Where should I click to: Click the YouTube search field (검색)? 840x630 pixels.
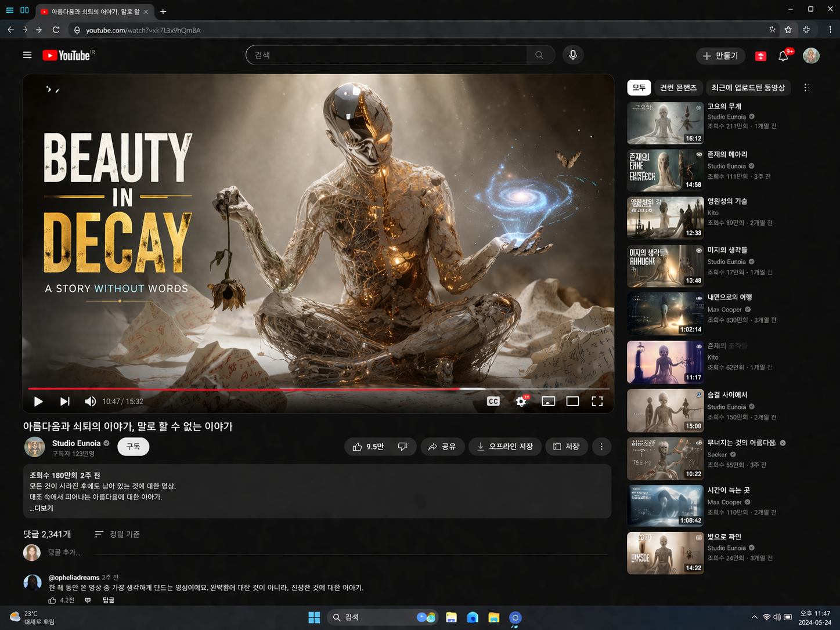(x=386, y=55)
